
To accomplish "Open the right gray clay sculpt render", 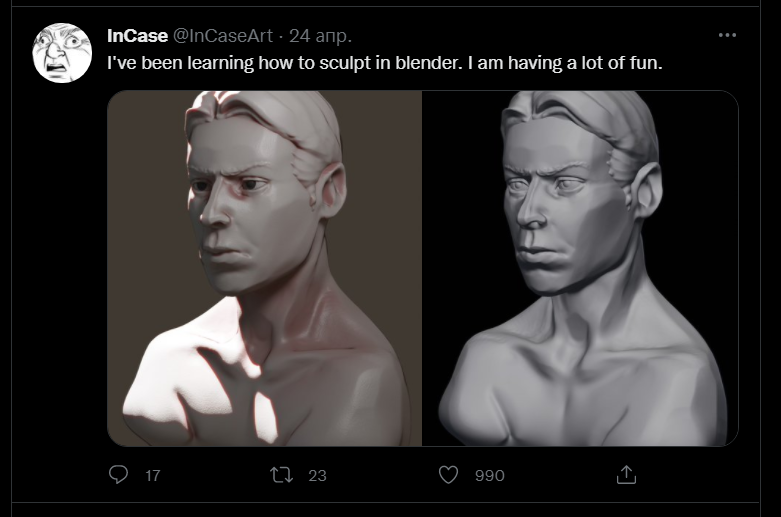I will point(580,268).
